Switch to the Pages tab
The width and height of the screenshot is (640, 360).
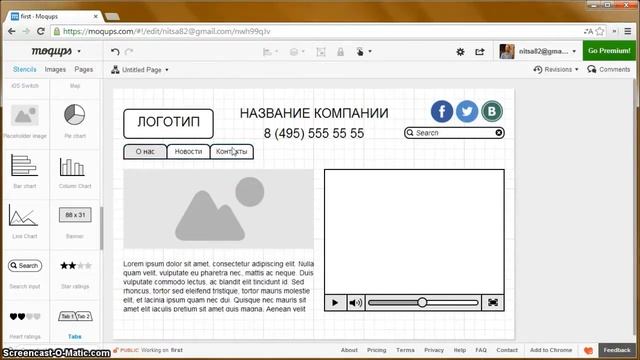pyautogui.click(x=84, y=69)
